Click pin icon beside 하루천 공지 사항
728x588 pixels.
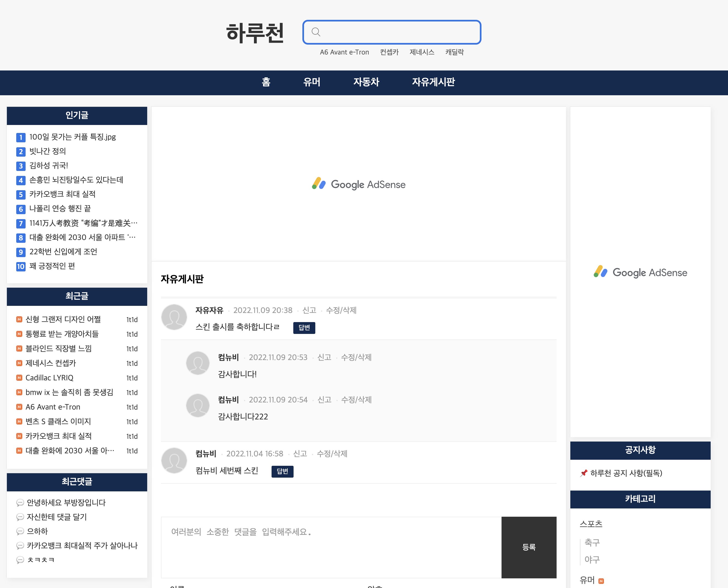(584, 473)
